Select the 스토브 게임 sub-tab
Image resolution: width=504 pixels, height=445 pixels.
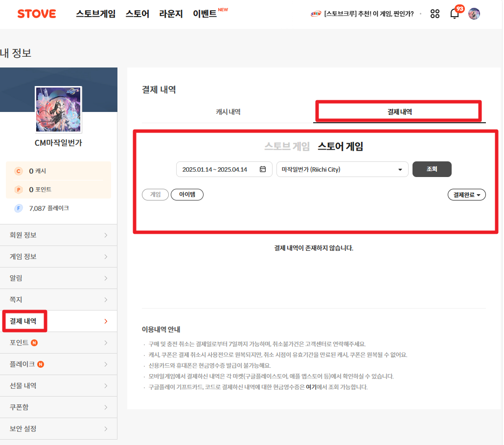287,147
